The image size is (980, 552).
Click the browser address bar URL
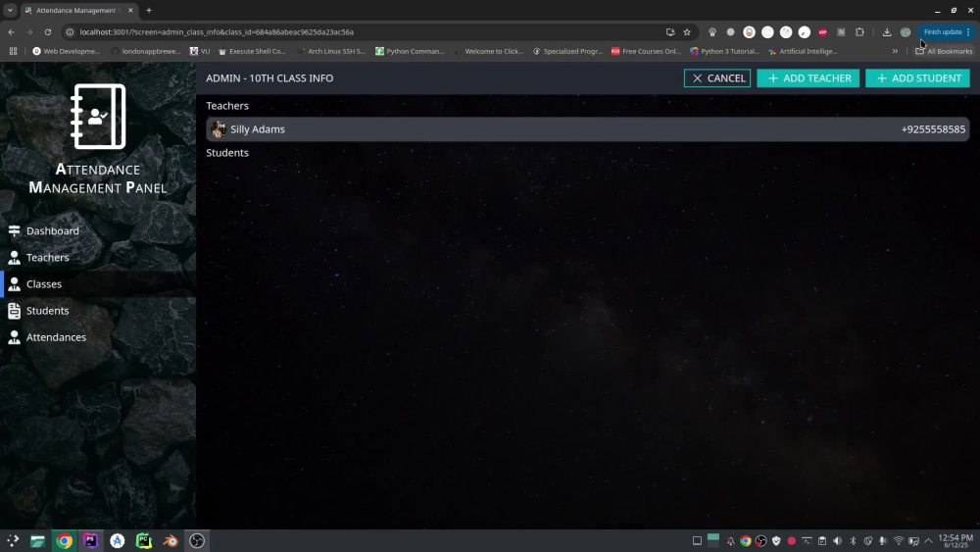tap(217, 32)
